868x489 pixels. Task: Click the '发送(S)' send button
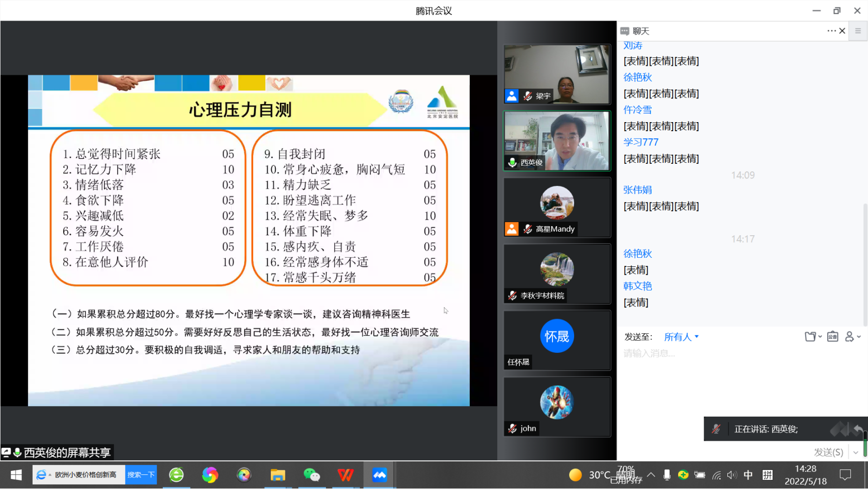(x=828, y=452)
